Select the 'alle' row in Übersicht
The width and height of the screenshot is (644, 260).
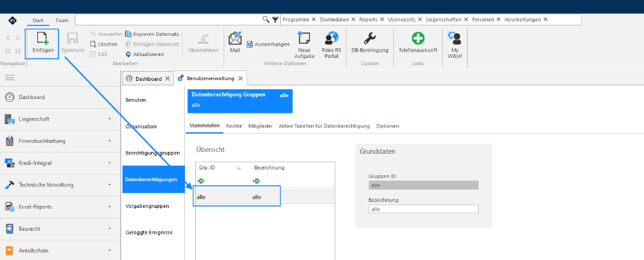(265, 197)
